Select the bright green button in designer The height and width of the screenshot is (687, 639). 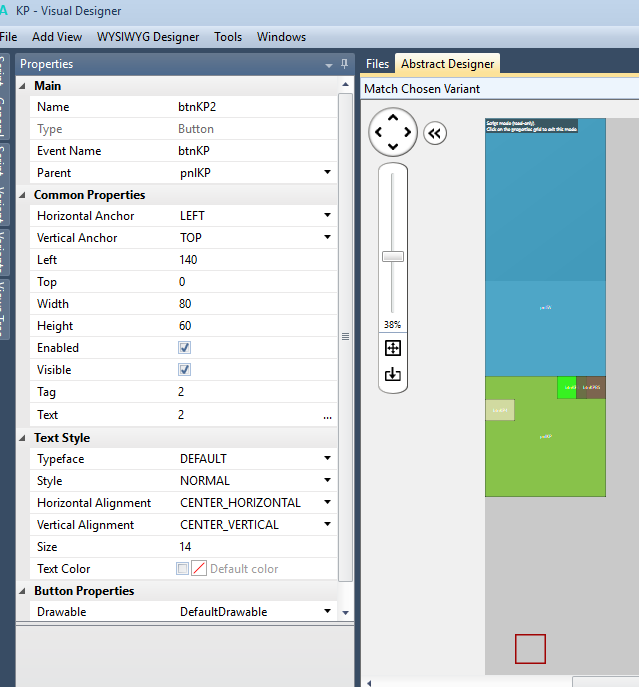(567, 387)
